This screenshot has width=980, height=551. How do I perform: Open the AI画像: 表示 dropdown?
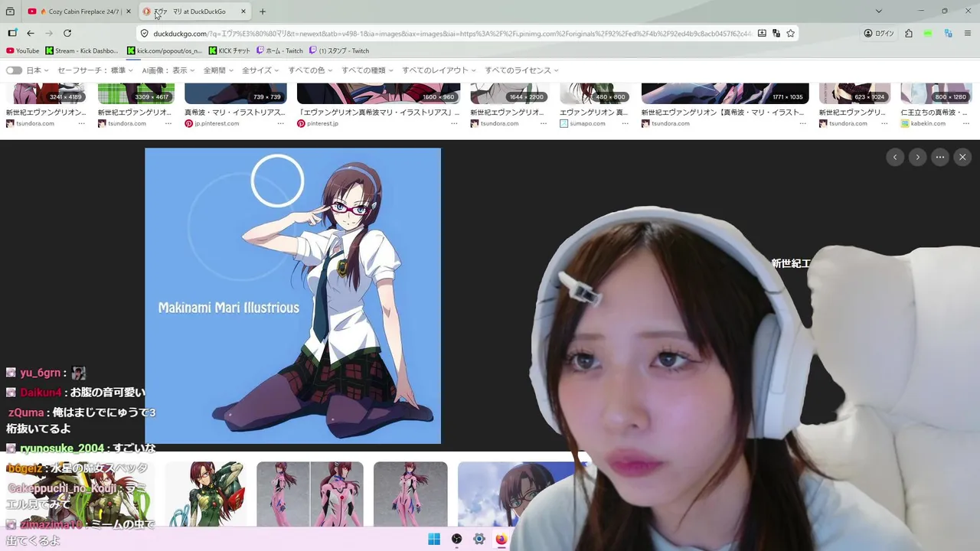(168, 70)
